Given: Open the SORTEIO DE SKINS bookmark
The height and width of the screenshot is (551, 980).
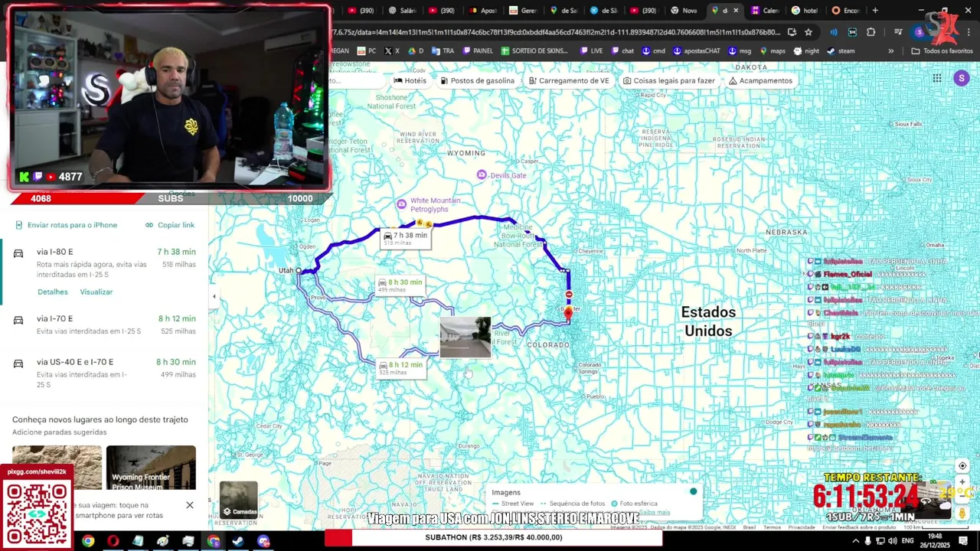Looking at the screenshot, I should (535, 51).
